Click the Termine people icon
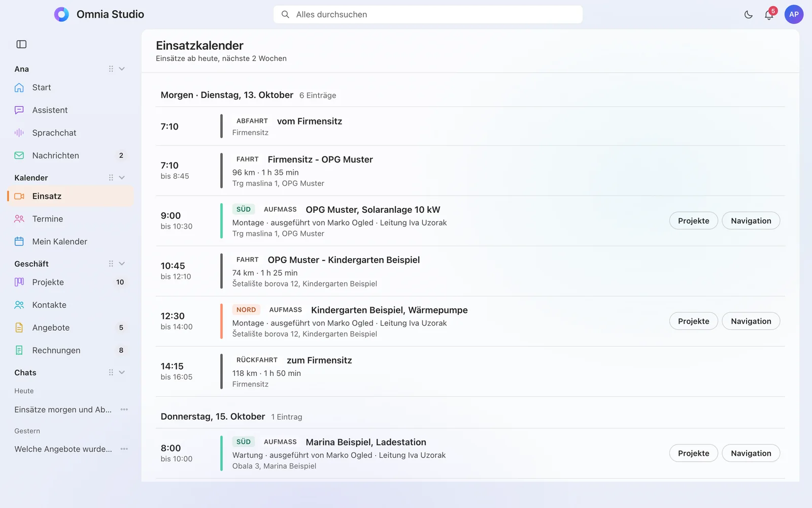The image size is (812, 508). coord(19,219)
